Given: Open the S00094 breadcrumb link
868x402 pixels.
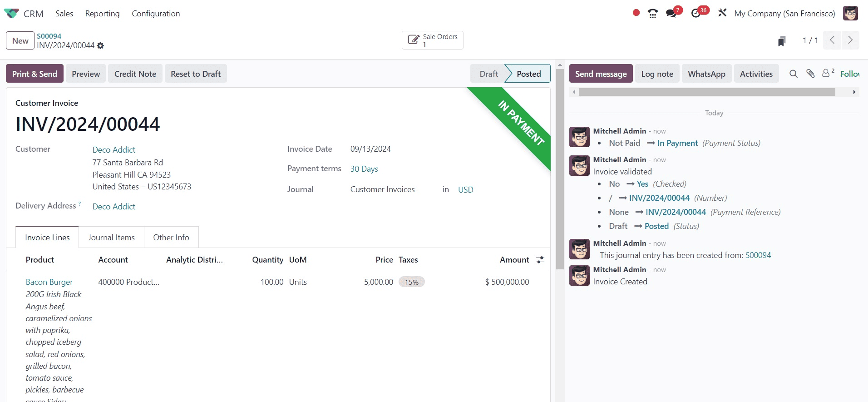Looking at the screenshot, I should point(49,36).
